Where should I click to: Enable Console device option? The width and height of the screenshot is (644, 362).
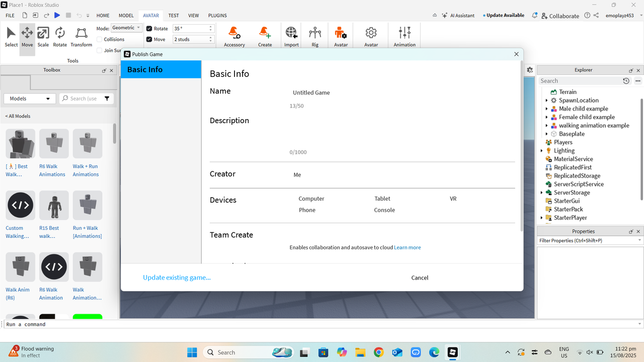click(384, 210)
